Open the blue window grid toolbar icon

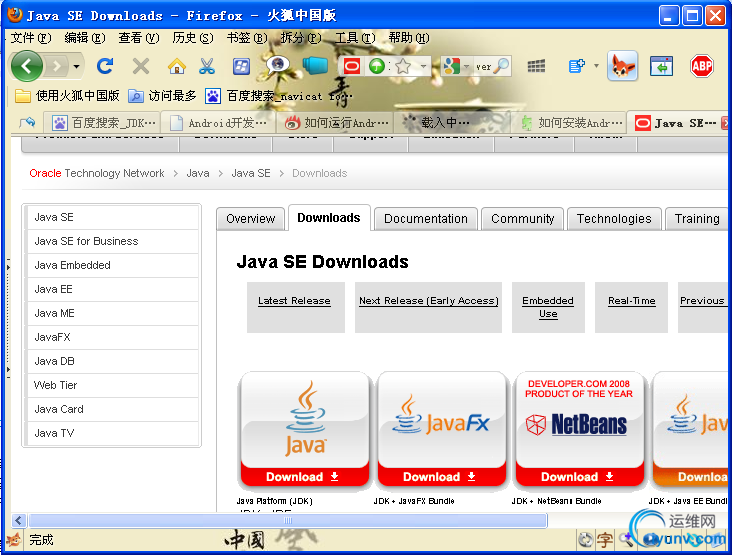241,67
